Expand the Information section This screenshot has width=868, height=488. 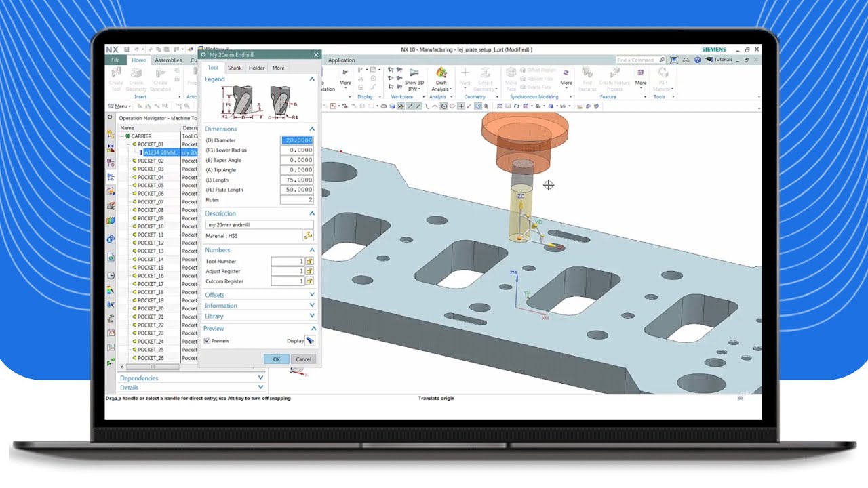[x=312, y=305]
